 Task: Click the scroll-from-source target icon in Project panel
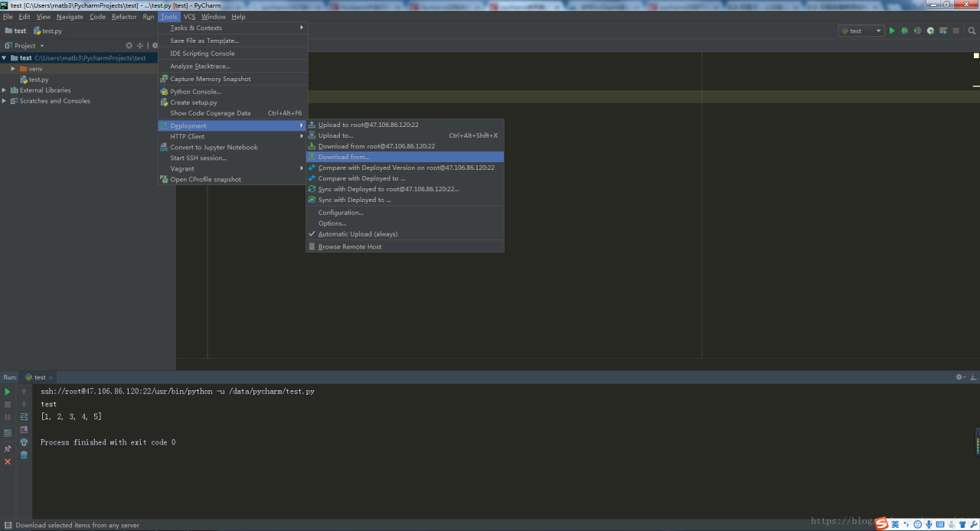pyautogui.click(x=129, y=46)
